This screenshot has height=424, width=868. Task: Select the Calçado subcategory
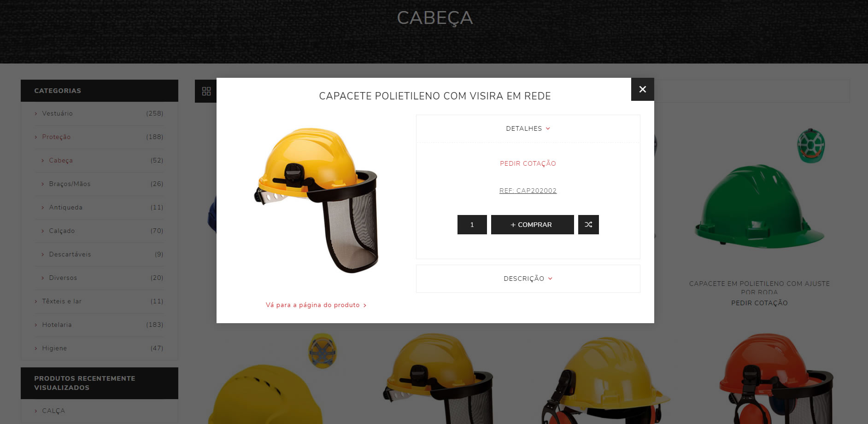pos(62,231)
